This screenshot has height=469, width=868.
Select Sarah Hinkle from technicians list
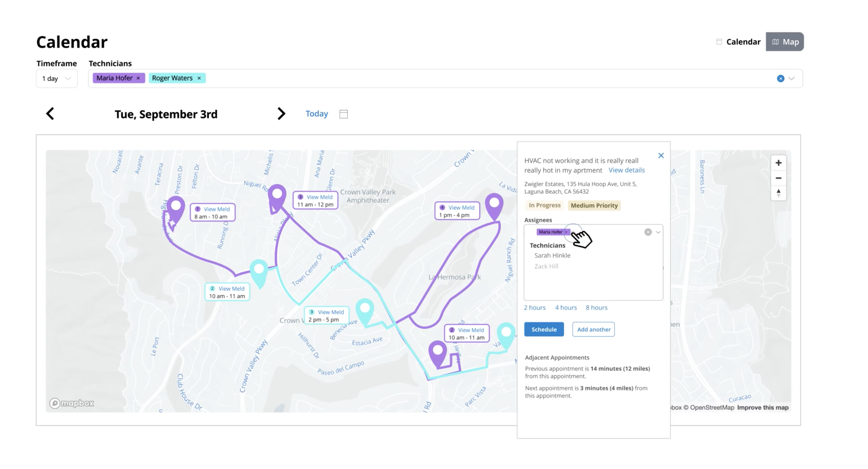coord(552,255)
